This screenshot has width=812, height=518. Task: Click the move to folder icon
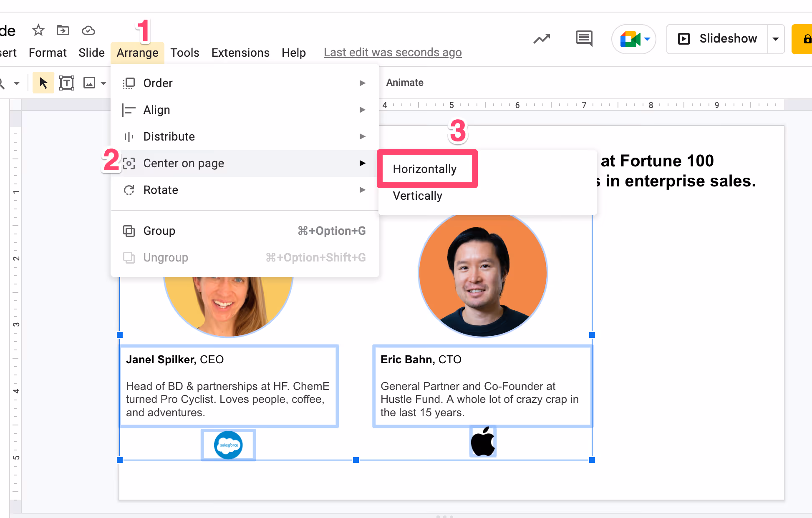click(x=63, y=30)
